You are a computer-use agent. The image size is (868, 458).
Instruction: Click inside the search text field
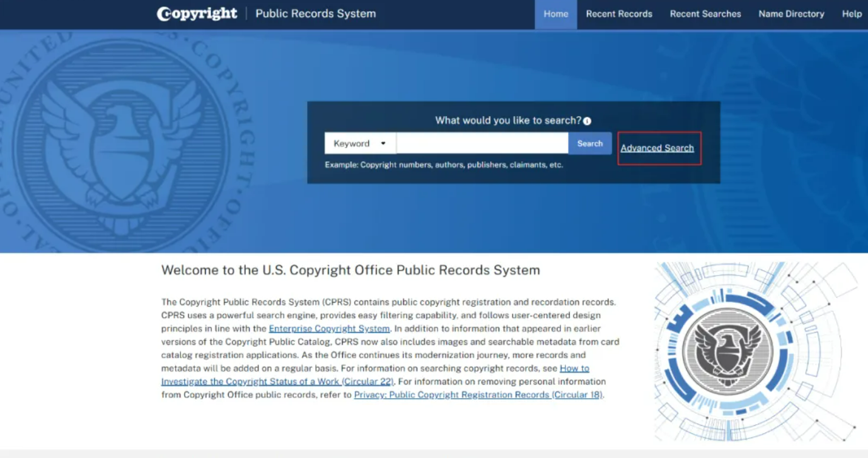click(x=482, y=143)
